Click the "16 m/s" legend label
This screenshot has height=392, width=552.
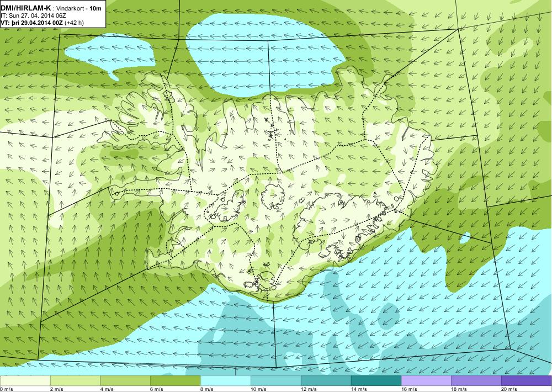[409, 389]
